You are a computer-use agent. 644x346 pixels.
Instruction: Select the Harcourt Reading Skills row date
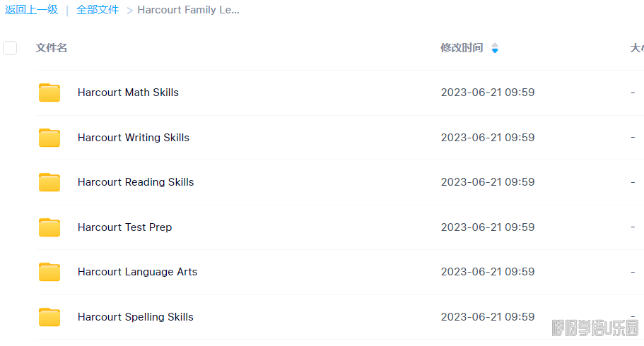coord(488,182)
